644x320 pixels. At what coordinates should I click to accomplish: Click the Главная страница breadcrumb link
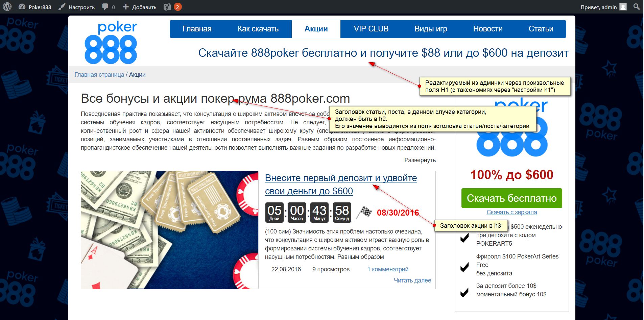[x=99, y=75]
